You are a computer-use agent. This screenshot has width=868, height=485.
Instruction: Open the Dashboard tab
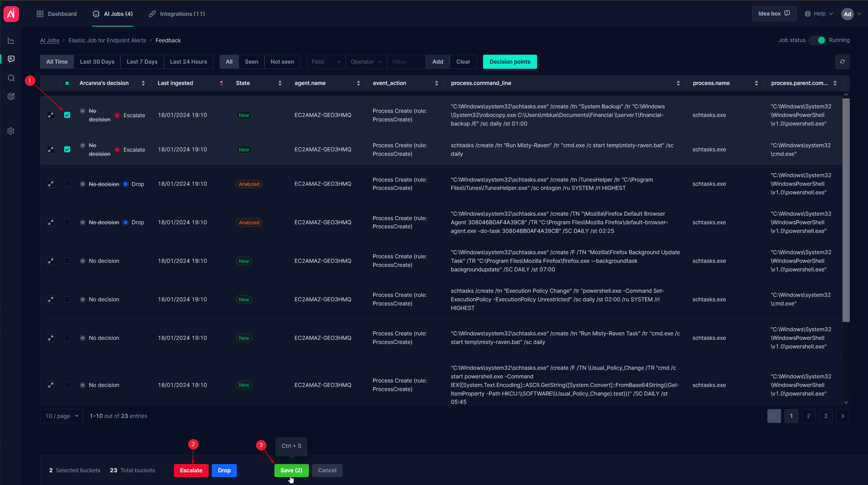point(57,14)
